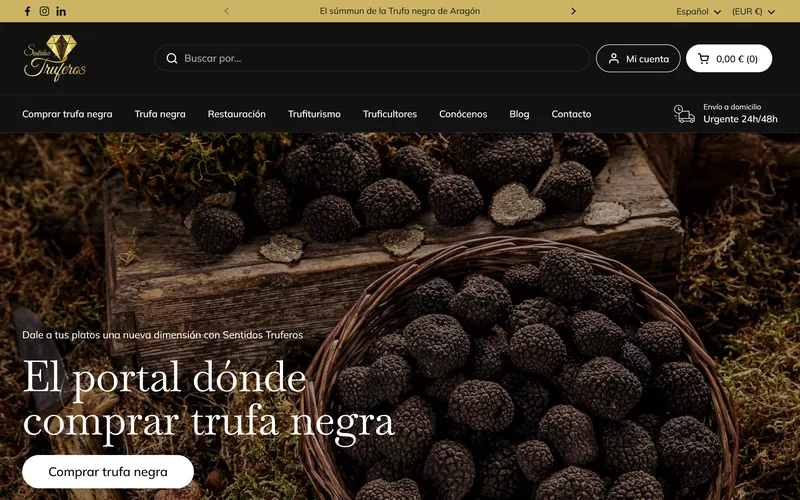Go to Trufiturismo menu item
The width and height of the screenshot is (800, 500).
point(314,114)
